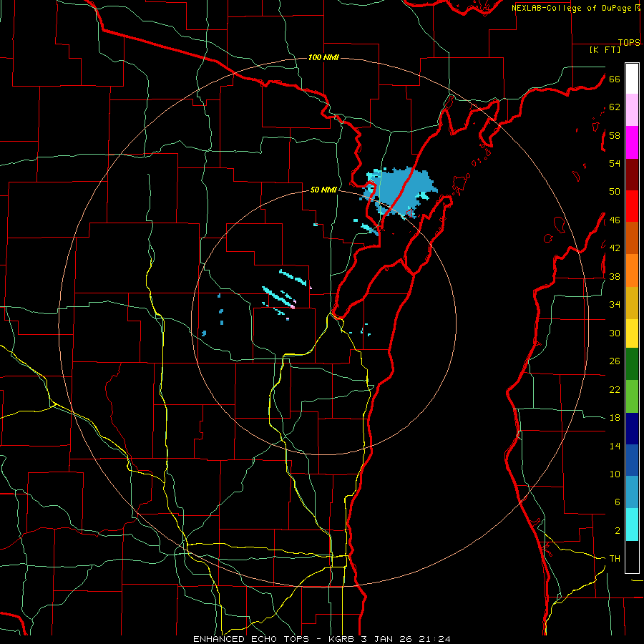644x644 pixels.
Task: Click the 6 legend value
Action: pos(618,502)
